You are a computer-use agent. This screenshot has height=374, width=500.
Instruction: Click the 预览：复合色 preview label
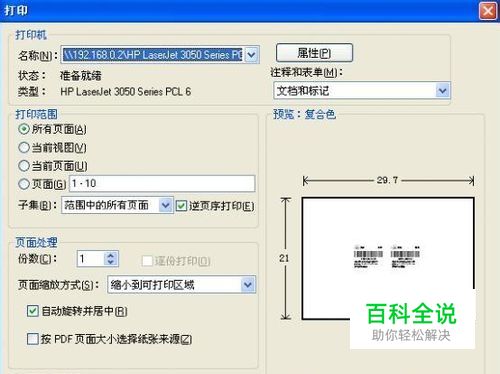click(304, 114)
